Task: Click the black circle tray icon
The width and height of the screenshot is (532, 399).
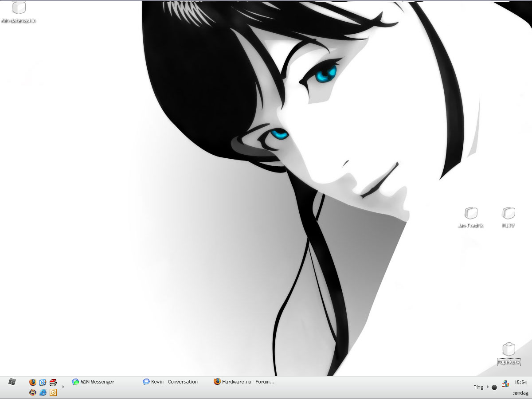Action: (x=494, y=387)
